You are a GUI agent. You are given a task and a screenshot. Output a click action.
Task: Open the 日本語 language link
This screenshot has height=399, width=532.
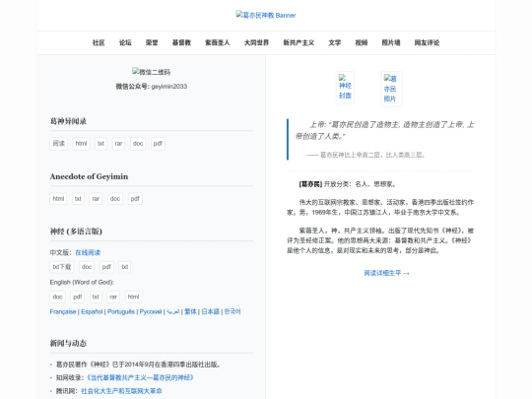[211, 311]
